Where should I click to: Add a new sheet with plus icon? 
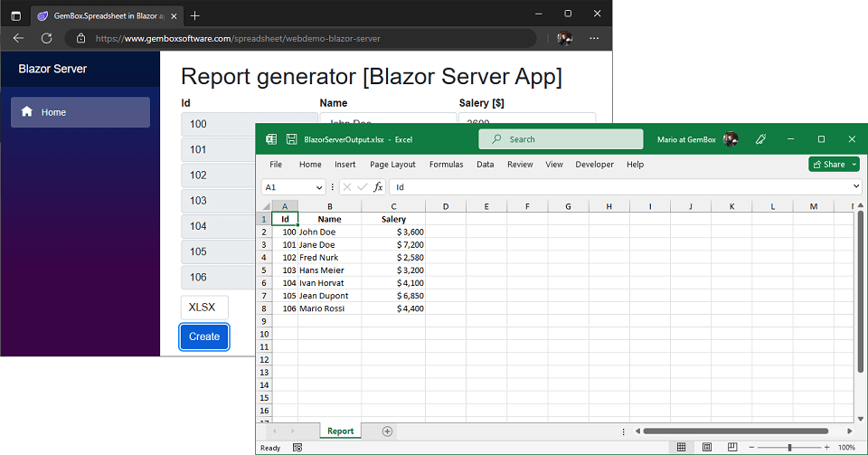point(387,431)
